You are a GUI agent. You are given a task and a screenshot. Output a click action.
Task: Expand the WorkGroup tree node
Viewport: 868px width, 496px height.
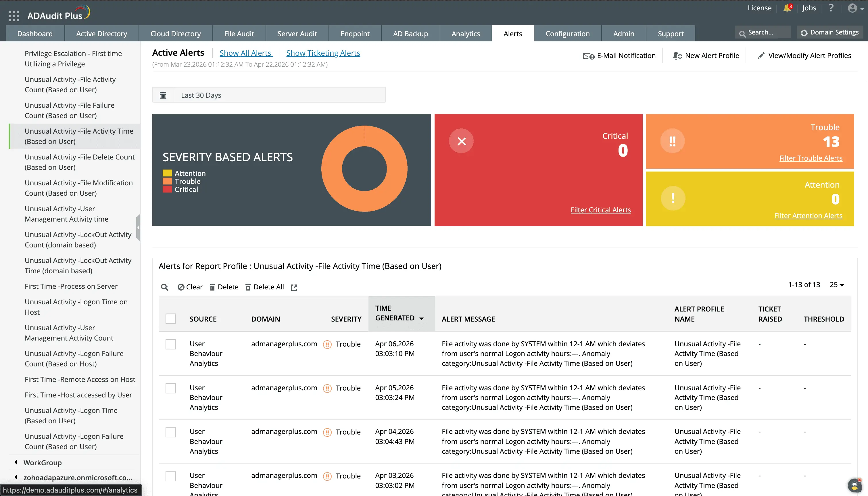tap(16, 462)
